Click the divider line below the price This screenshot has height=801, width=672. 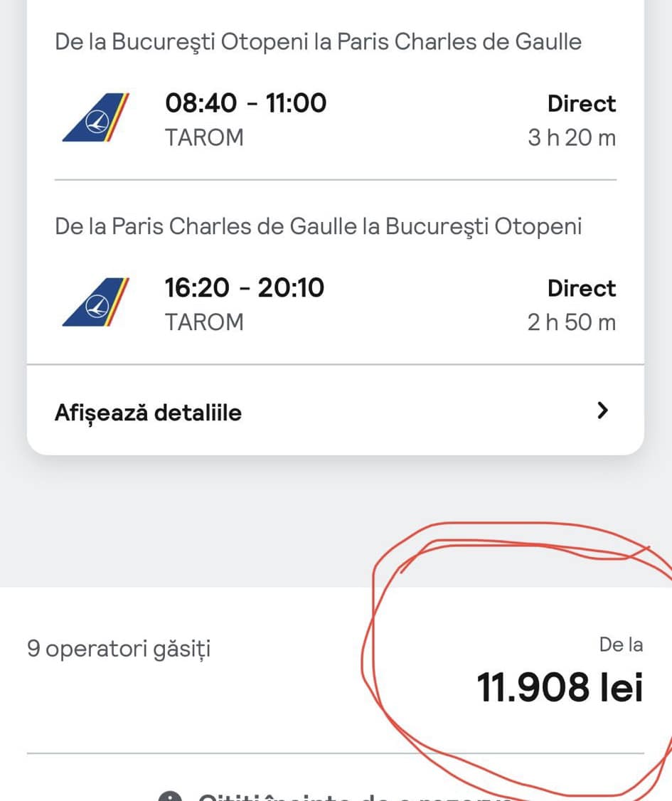tap(336, 753)
